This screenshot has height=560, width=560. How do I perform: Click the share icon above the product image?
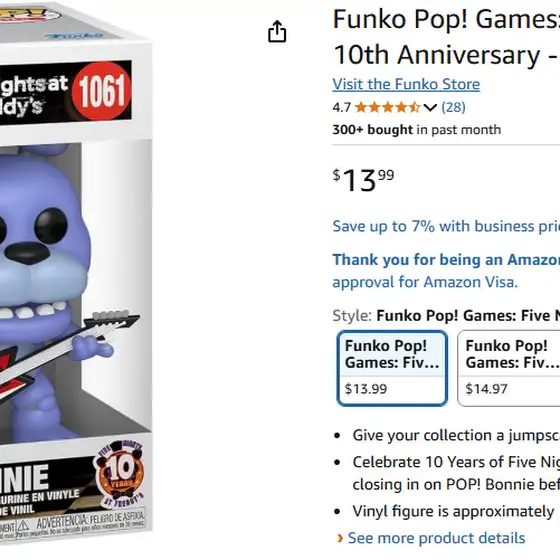point(277,31)
